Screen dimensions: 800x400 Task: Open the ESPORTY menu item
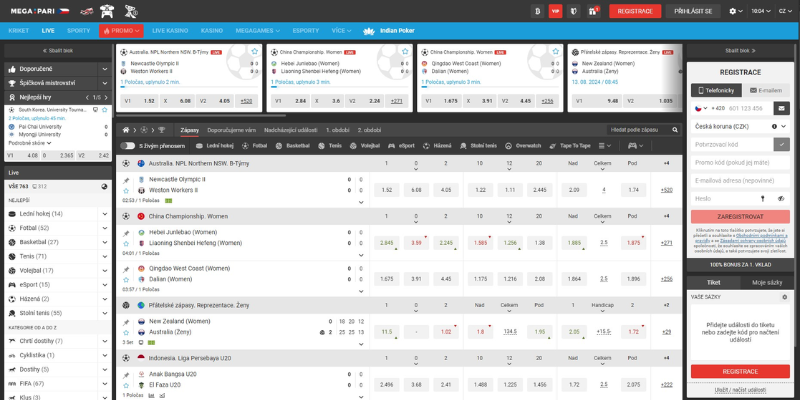point(306,31)
